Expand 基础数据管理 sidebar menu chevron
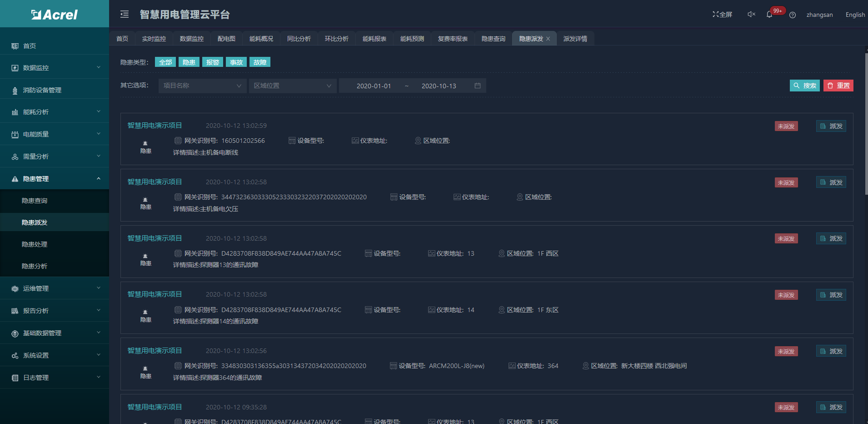The height and width of the screenshot is (424, 868). pyautogui.click(x=99, y=333)
